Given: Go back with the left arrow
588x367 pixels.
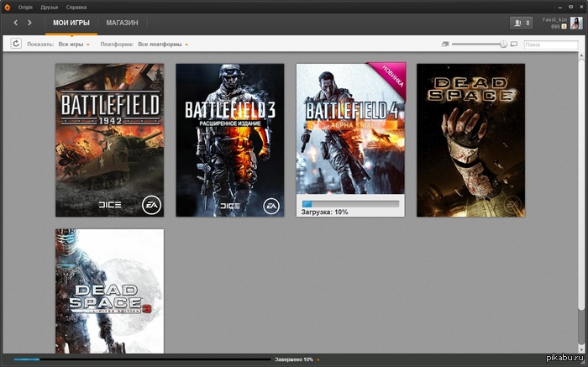Looking at the screenshot, I should click(15, 23).
